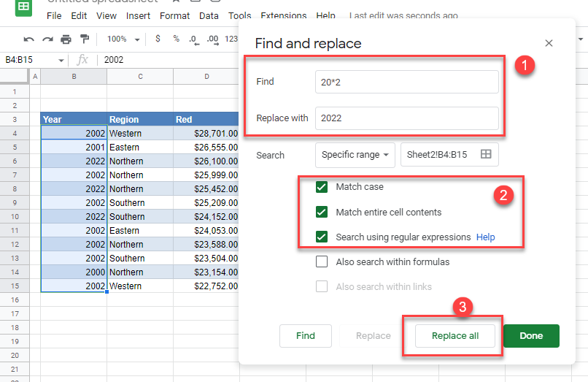Enable Also search within formulas
The width and height of the screenshot is (588, 382).
(322, 261)
